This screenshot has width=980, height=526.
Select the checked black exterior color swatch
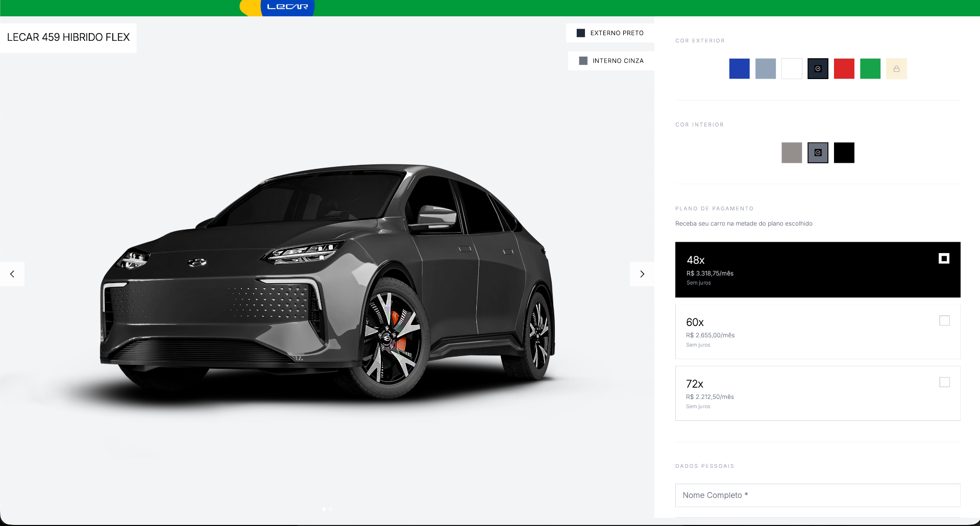(x=818, y=69)
